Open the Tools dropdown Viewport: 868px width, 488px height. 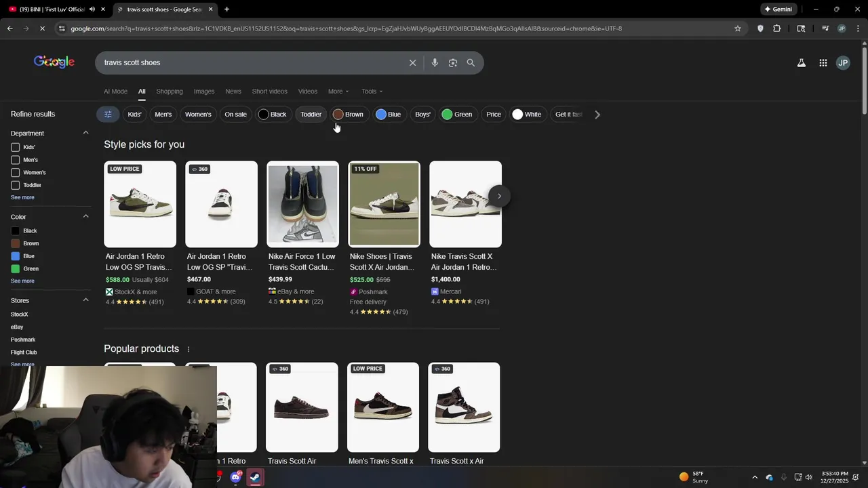372,91
